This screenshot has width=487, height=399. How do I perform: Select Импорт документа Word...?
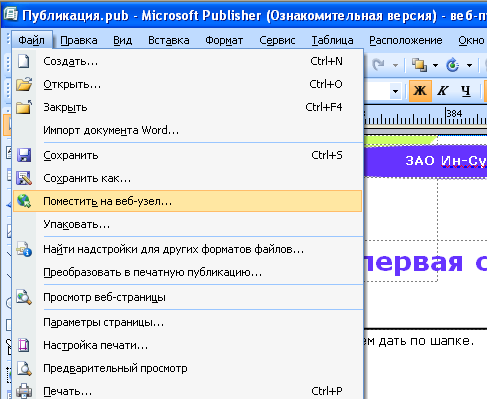pyautogui.click(x=187, y=130)
